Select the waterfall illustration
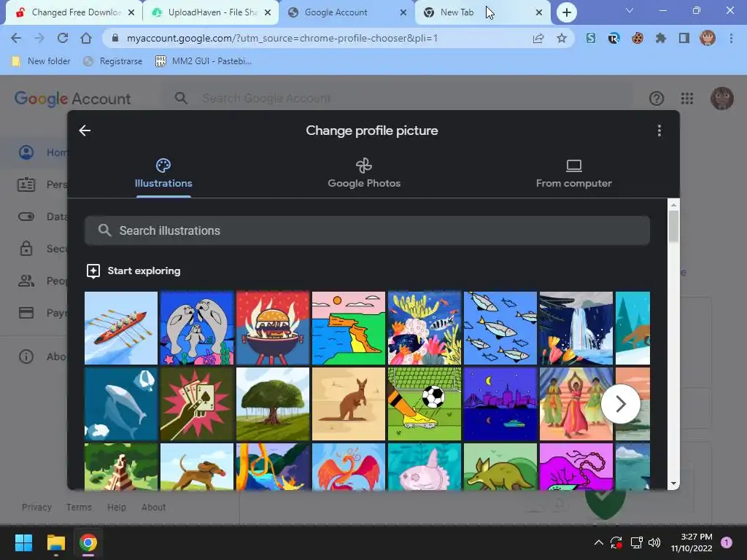 [576, 328]
